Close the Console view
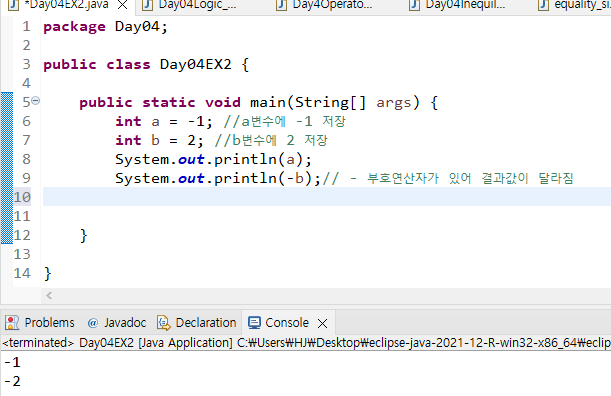Viewport: 611px width, 396px height. tap(323, 323)
